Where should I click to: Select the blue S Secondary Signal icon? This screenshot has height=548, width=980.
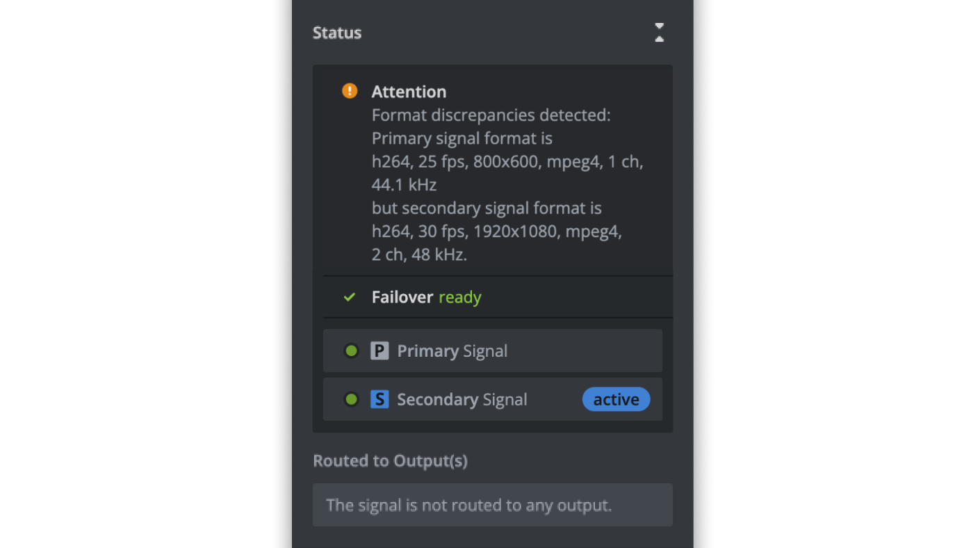[379, 399]
